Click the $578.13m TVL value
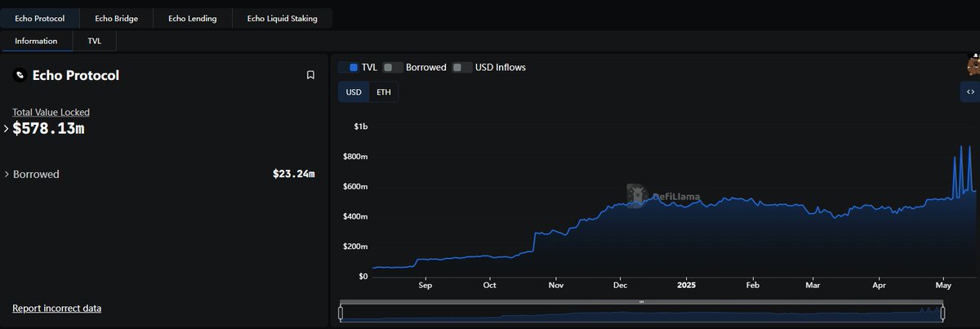980x329 pixels. pos(48,129)
